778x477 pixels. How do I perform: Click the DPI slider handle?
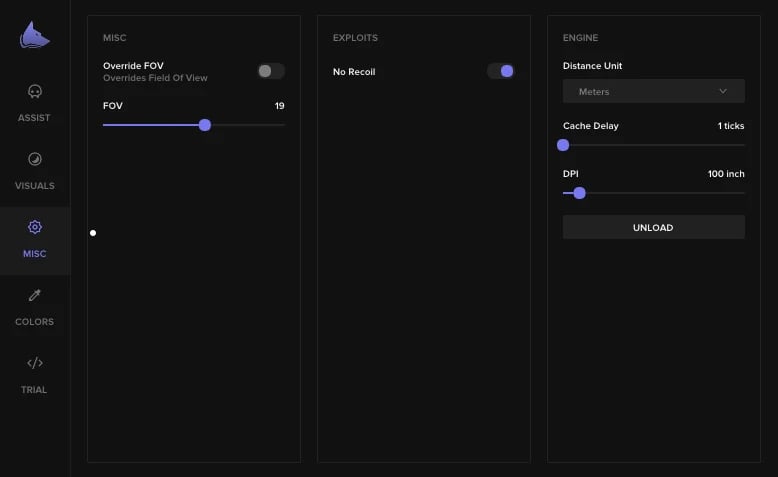click(580, 193)
